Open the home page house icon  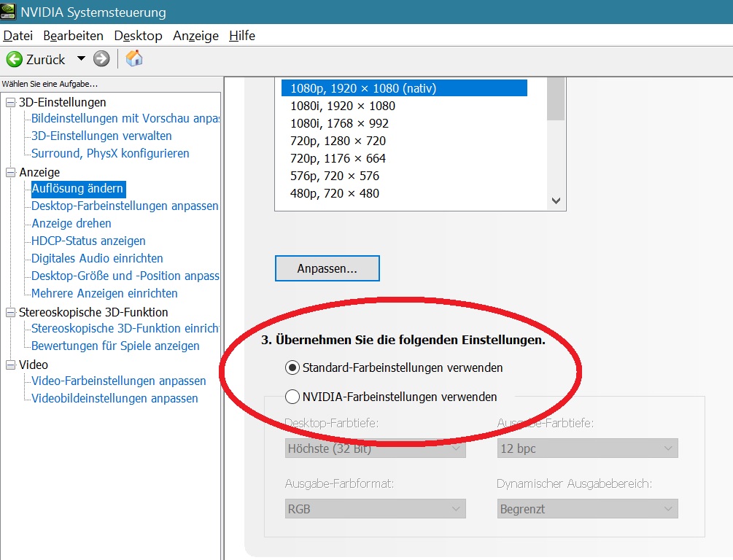133,58
